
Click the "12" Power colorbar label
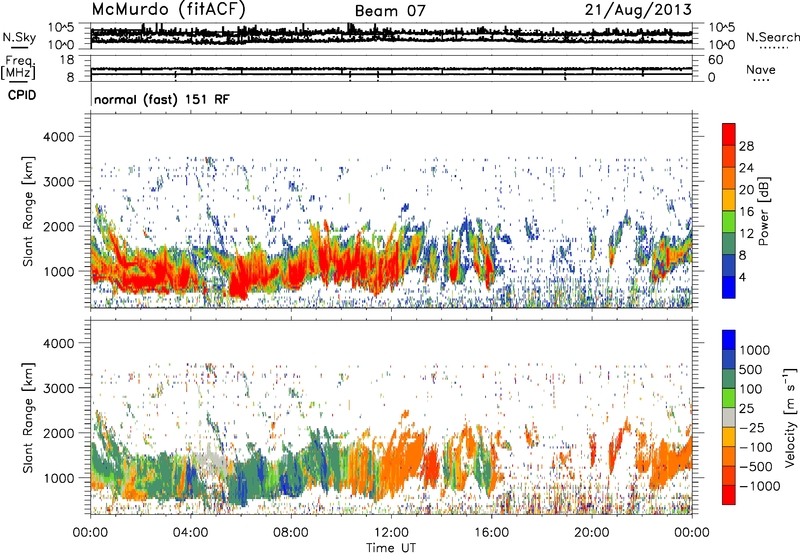point(746,234)
